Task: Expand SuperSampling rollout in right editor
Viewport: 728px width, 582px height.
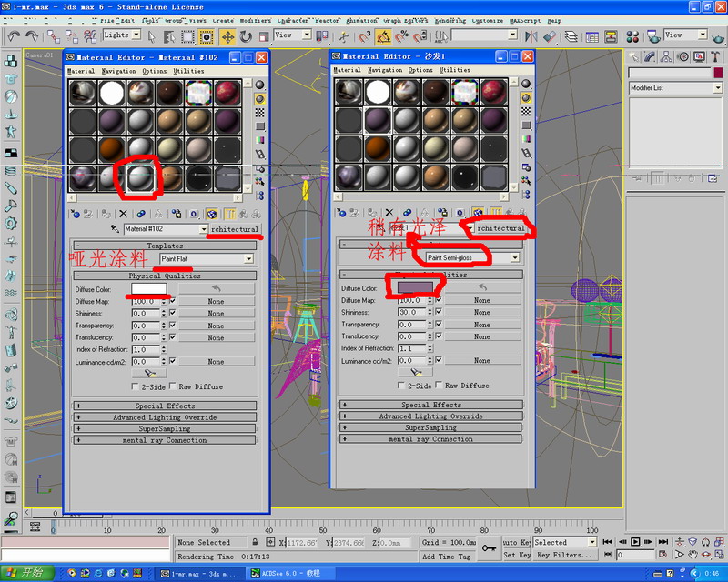Action: (x=430, y=427)
